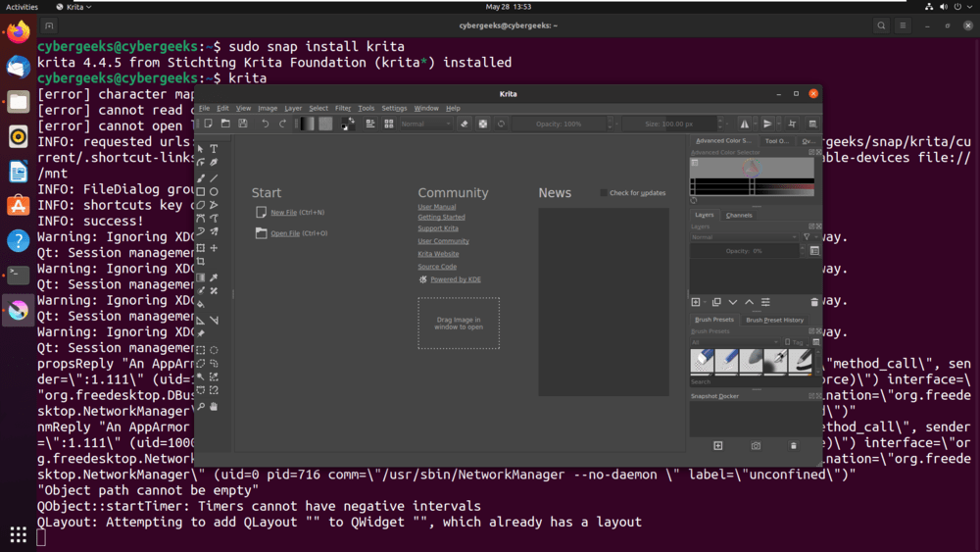Toggle preserve alpha checkerboard button

pos(483,124)
